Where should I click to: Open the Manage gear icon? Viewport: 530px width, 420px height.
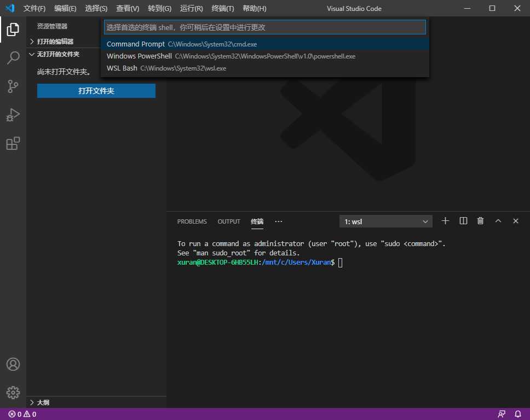point(13,393)
